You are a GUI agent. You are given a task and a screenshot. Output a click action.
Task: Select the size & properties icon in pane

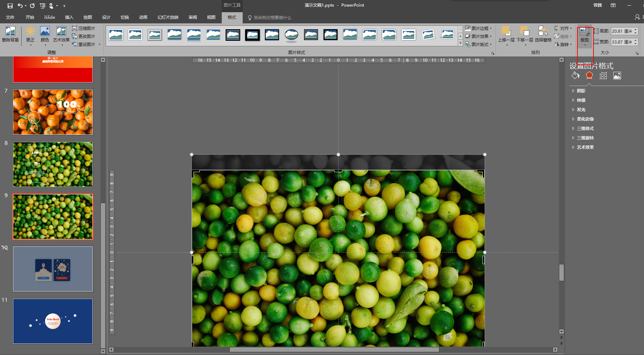[603, 76]
